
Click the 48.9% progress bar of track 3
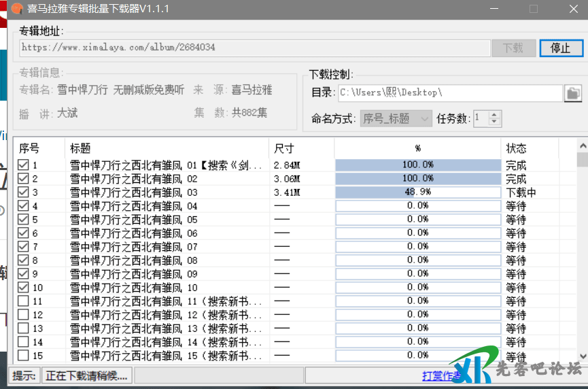pyautogui.click(x=417, y=192)
